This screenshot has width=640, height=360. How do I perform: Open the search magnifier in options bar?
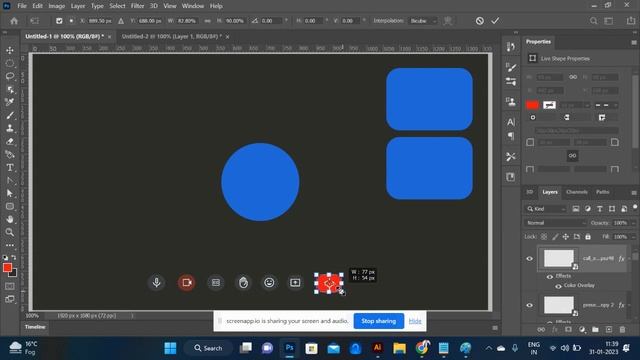[x=593, y=21]
